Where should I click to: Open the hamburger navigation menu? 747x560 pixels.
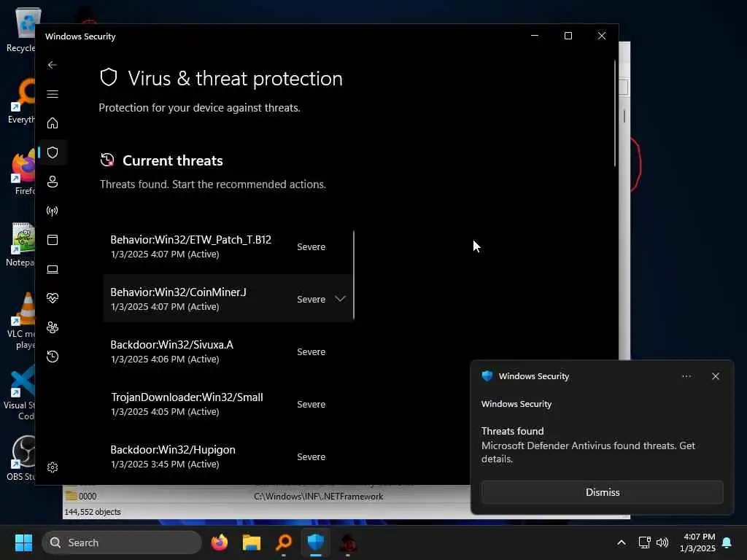pos(53,94)
